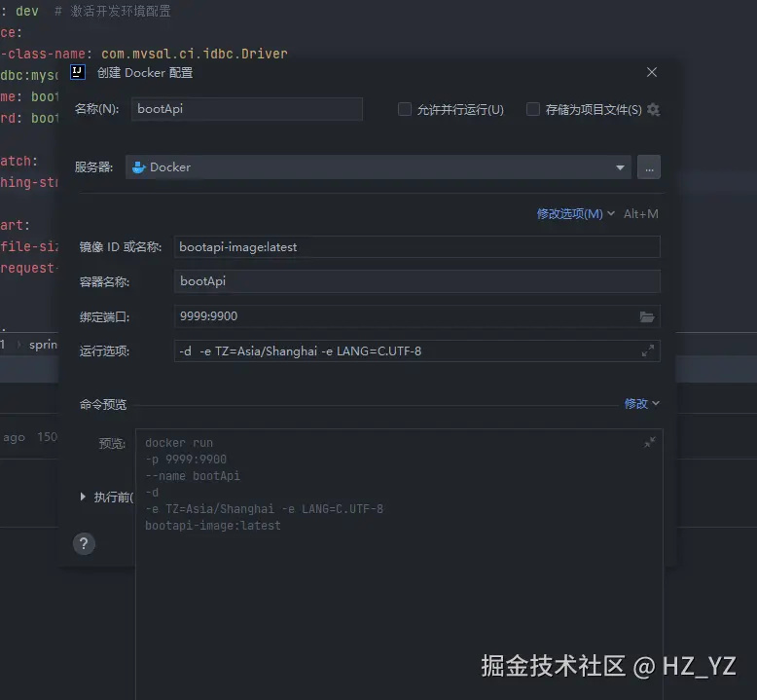Click the Docker whale icon in server combo
The image size is (757, 700).
[x=139, y=167]
